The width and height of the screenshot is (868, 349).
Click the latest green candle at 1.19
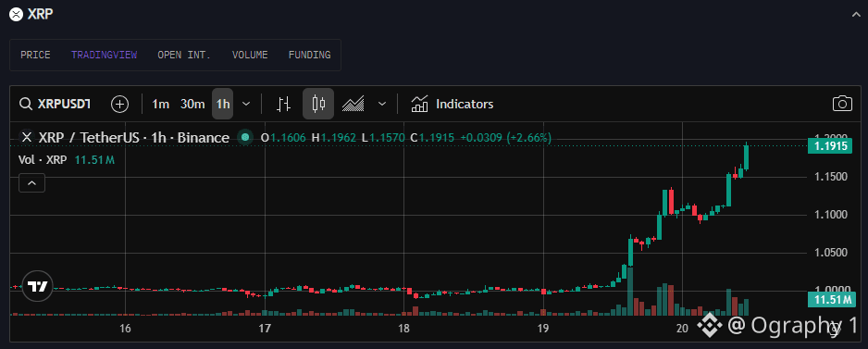[x=746, y=157]
